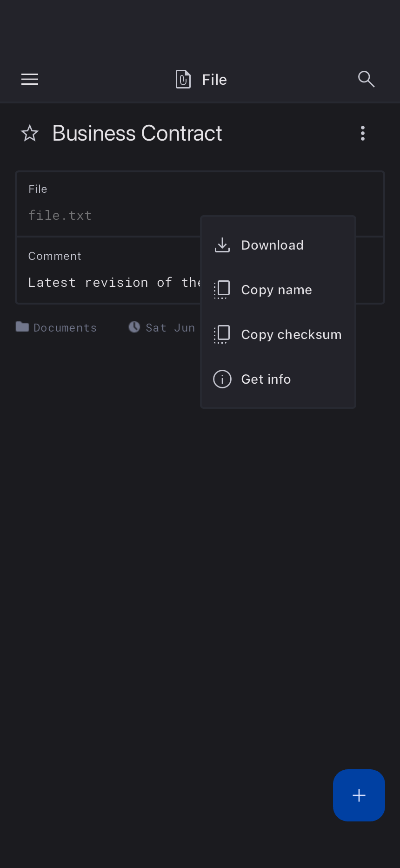Screen dimensions: 400x868
Task: Click the Documents folder icon
Action: click(22, 327)
